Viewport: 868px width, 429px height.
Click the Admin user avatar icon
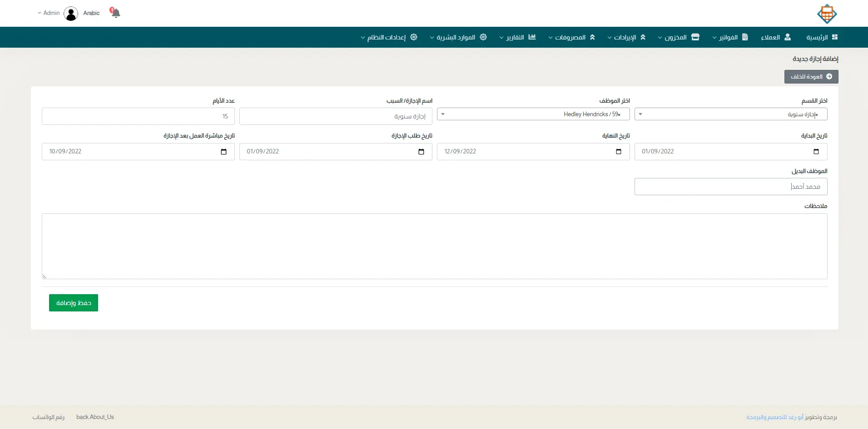(71, 14)
